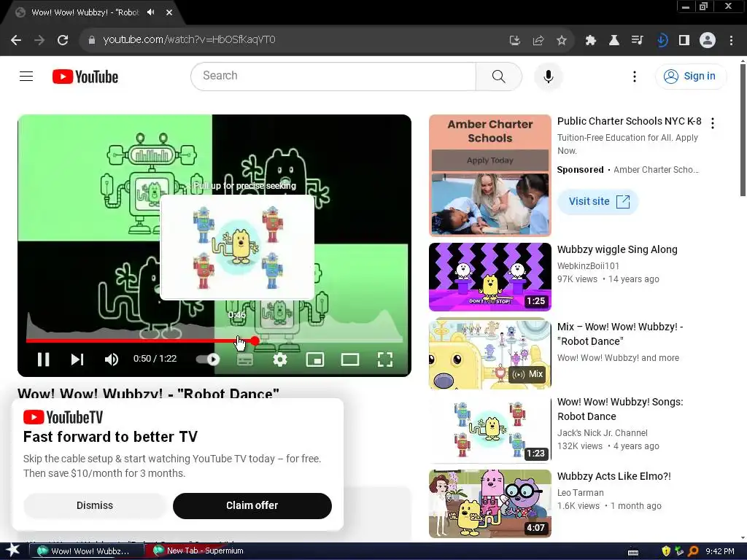Open Wow! Wow! Wubbzy! Songs: Robot Dance title
The width and height of the screenshot is (747, 560).
[x=620, y=409]
